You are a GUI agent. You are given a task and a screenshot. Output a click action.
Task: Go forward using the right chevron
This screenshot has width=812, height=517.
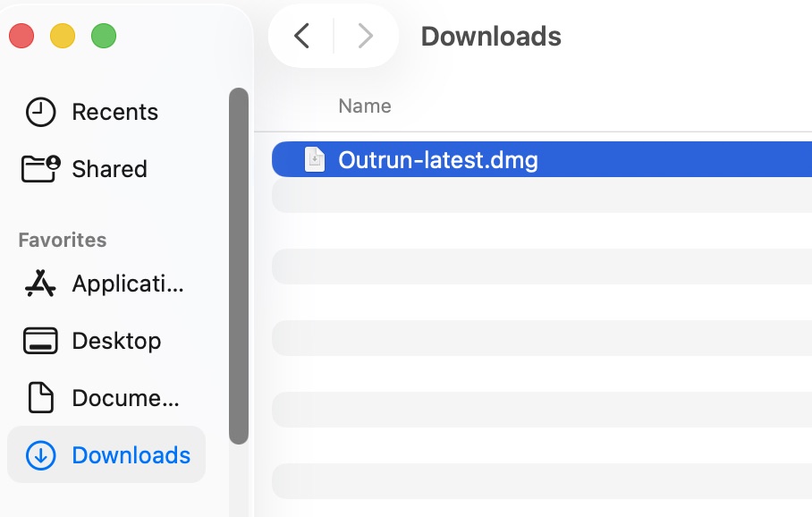point(366,36)
